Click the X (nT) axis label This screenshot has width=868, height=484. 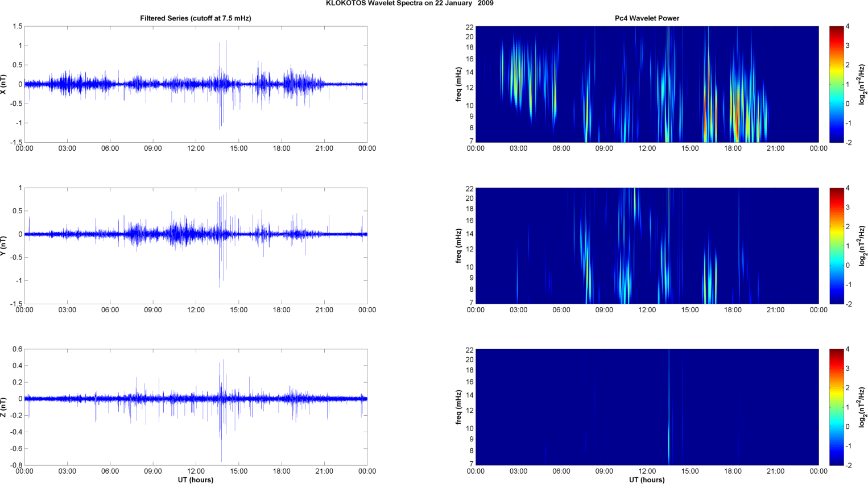click(x=4, y=84)
